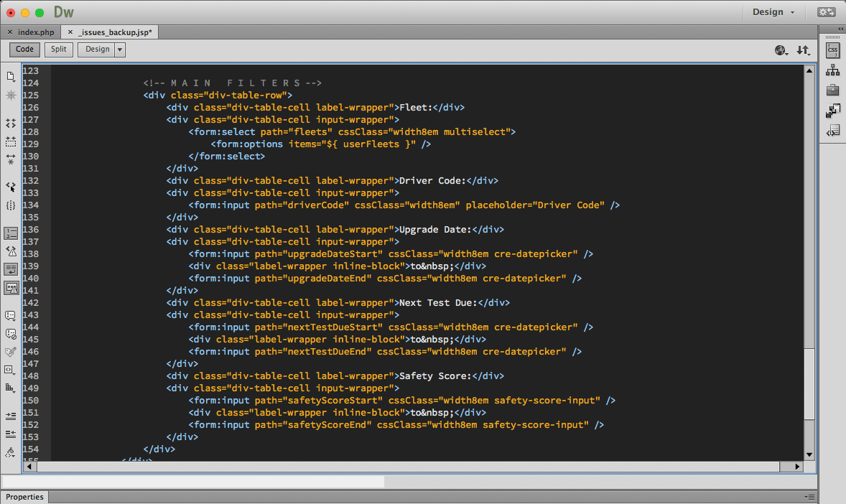Open the Design workspace switcher dropdown

pyautogui.click(x=773, y=12)
